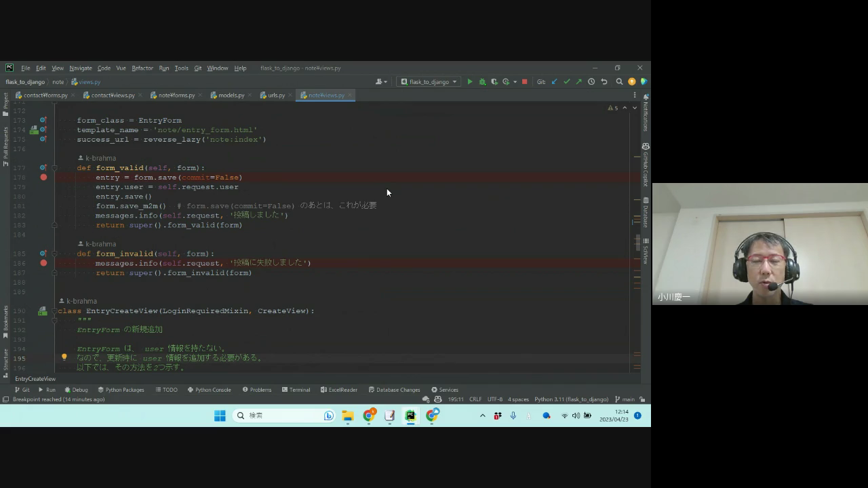Click the Git rollback arrow icon
This screenshot has height=488, width=868.
(x=604, y=81)
